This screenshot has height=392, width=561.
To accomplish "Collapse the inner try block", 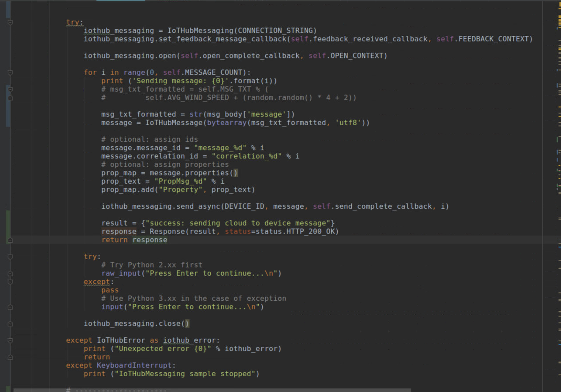I will tap(10, 256).
